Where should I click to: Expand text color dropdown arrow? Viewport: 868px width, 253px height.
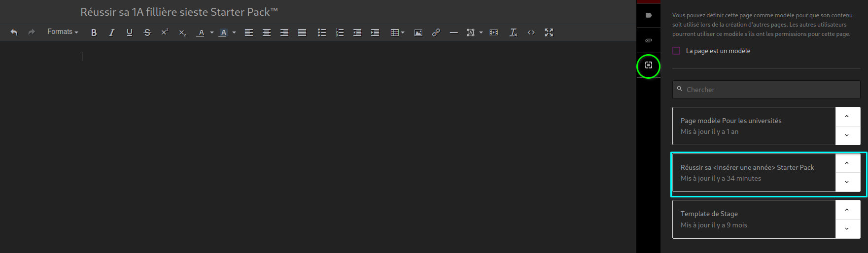click(x=212, y=32)
